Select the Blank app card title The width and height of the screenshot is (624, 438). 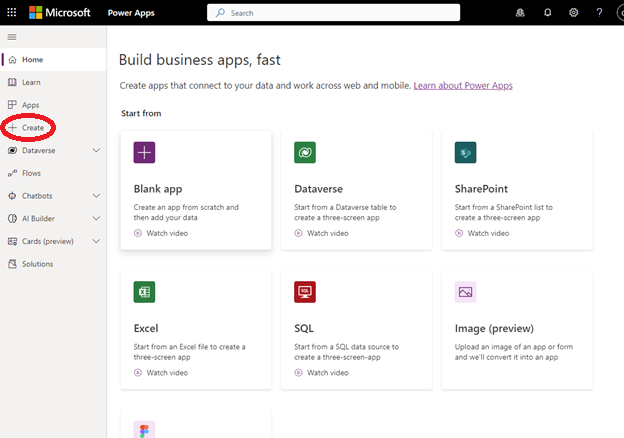[158, 189]
